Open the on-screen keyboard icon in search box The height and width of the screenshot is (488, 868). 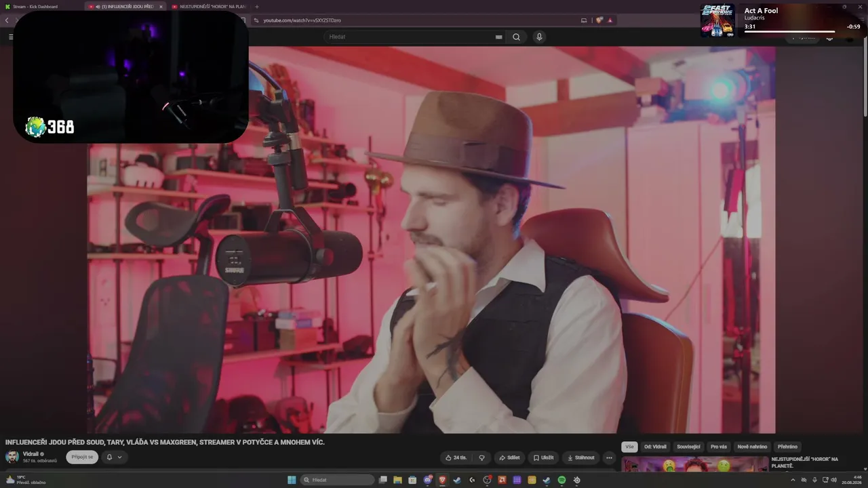499,37
